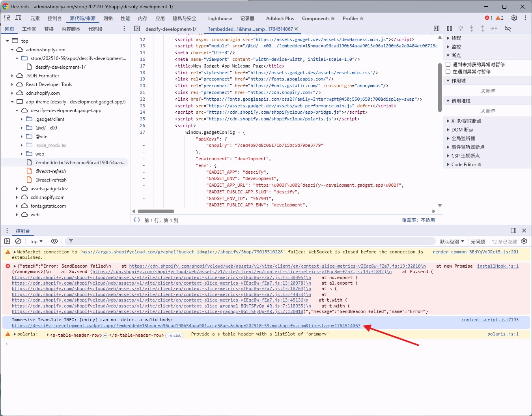
Task: Enable pause on uncaught exceptions checkbox
Action: point(448,64)
